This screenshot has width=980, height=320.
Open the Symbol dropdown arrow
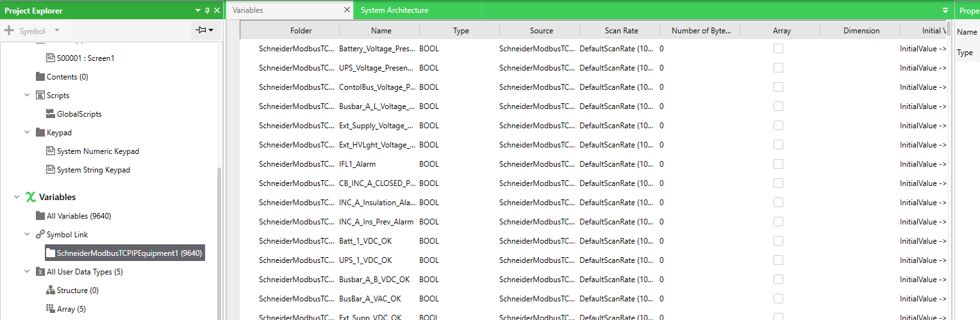click(56, 31)
